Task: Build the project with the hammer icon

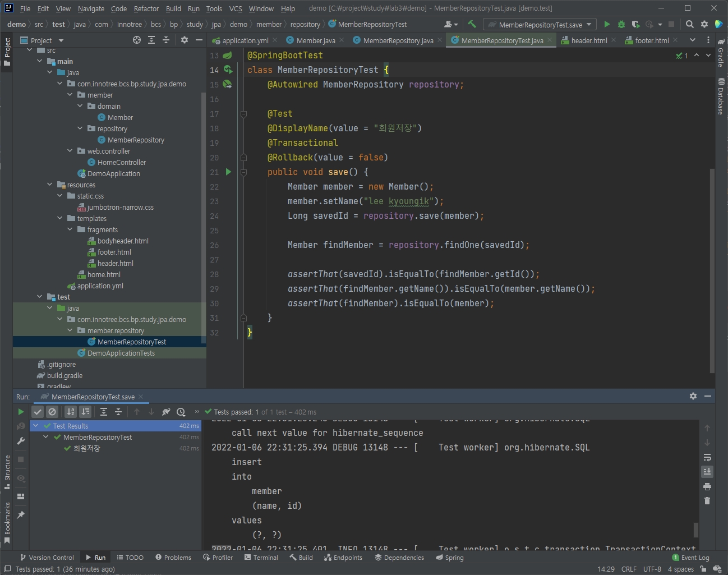Action: click(472, 24)
